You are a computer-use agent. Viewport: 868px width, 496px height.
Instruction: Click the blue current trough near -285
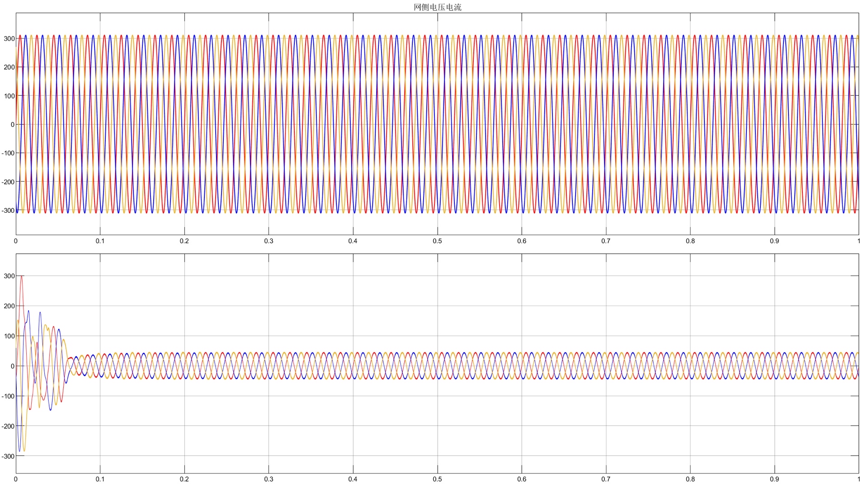pos(19,450)
